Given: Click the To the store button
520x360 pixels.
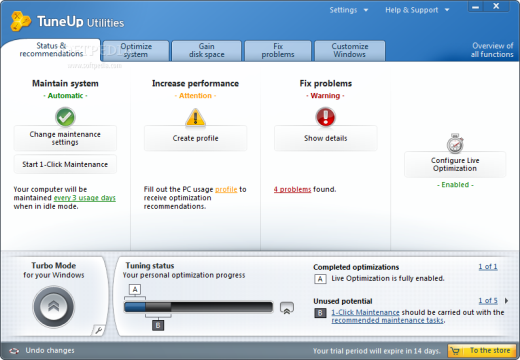Looking at the screenshot, I should 482,351.
